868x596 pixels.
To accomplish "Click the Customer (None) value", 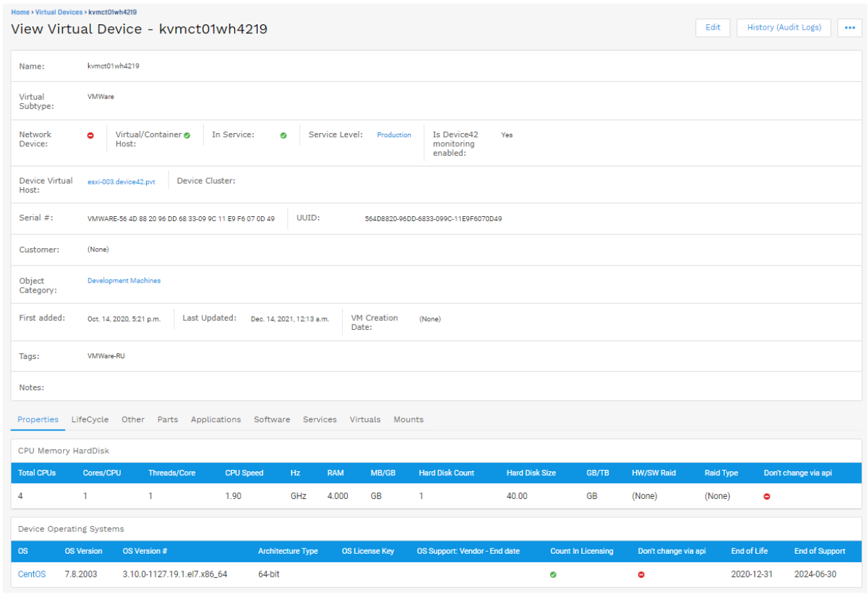I will tap(98, 249).
